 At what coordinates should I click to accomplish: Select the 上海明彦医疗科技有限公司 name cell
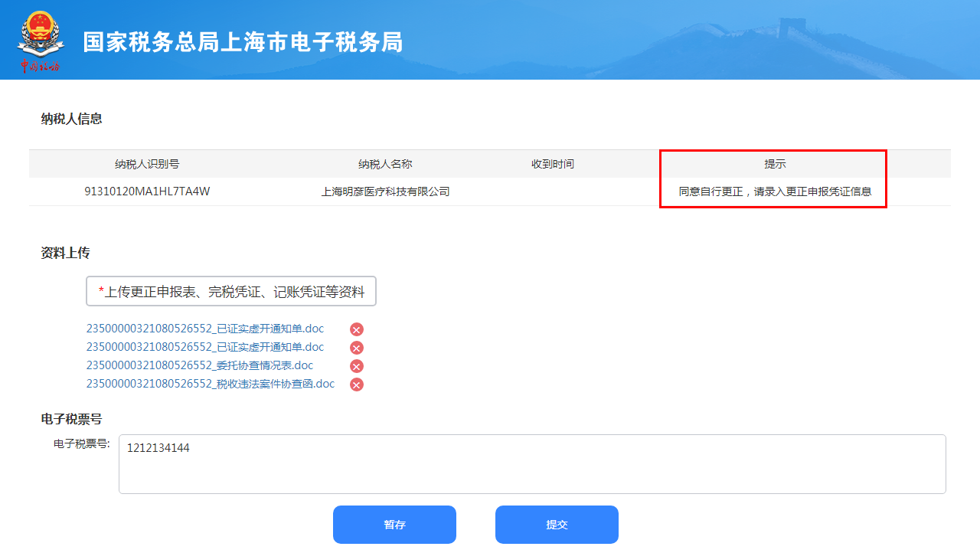[385, 191]
